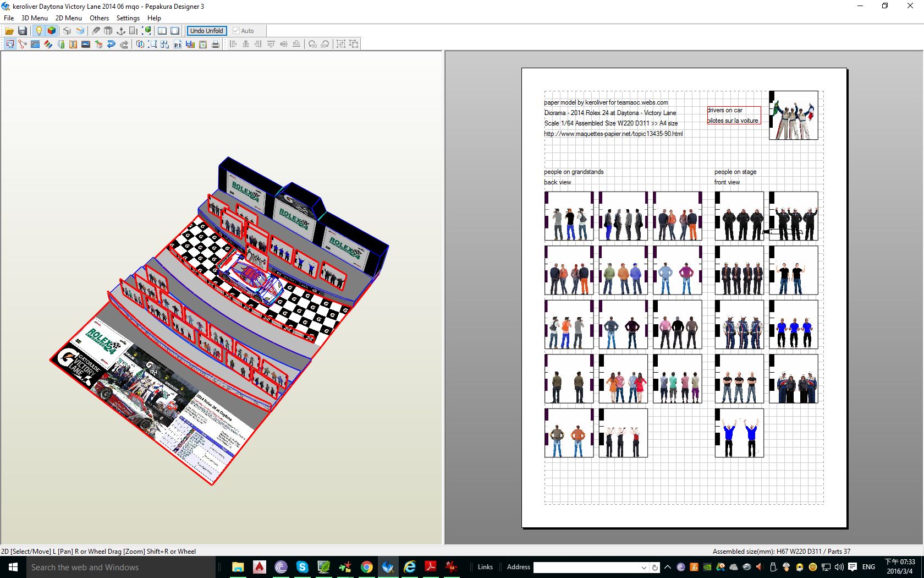Choose the Input Text tool icon
The image size is (924, 578).
(x=73, y=44)
